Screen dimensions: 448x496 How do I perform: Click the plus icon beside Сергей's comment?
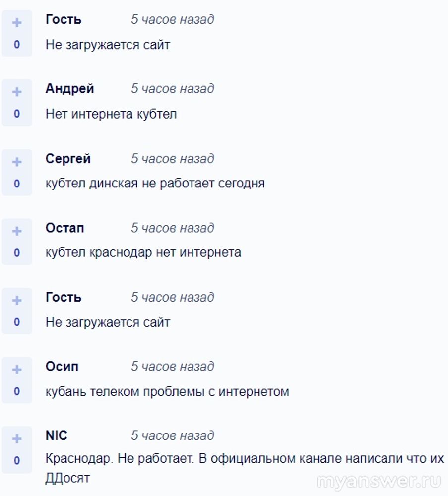point(17,162)
